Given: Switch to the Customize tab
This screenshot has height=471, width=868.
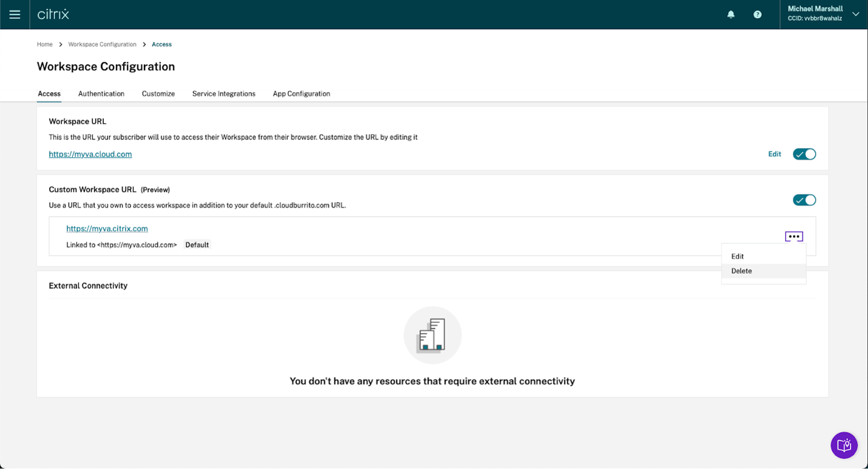Looking at the screenshot, I should point(158,94).
